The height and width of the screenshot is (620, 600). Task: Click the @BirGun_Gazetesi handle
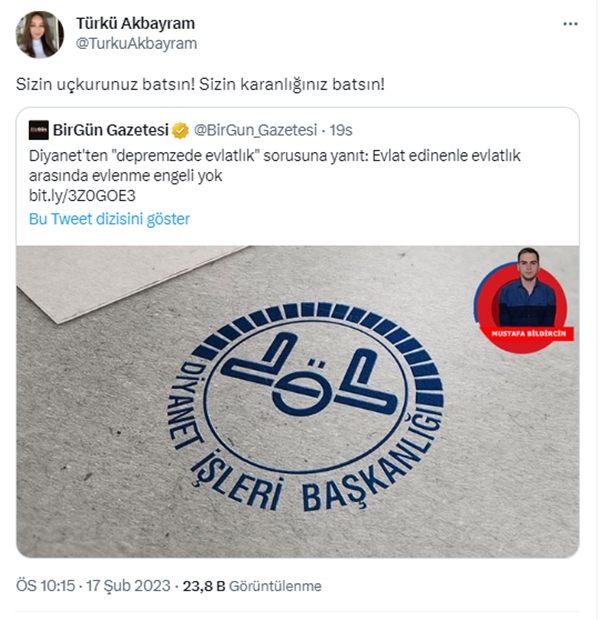255,130
